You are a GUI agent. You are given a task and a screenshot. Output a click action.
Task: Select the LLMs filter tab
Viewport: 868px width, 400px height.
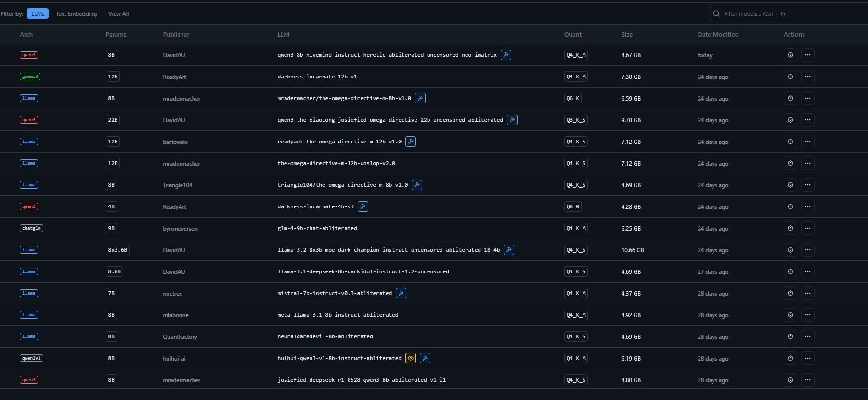[38, 14]
